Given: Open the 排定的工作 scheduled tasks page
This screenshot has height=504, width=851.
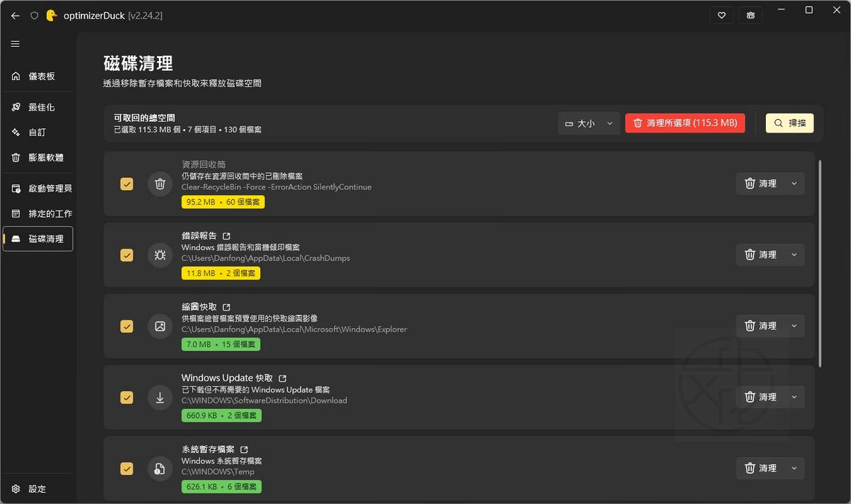Looking at the screenshot, I should (38, 213).
